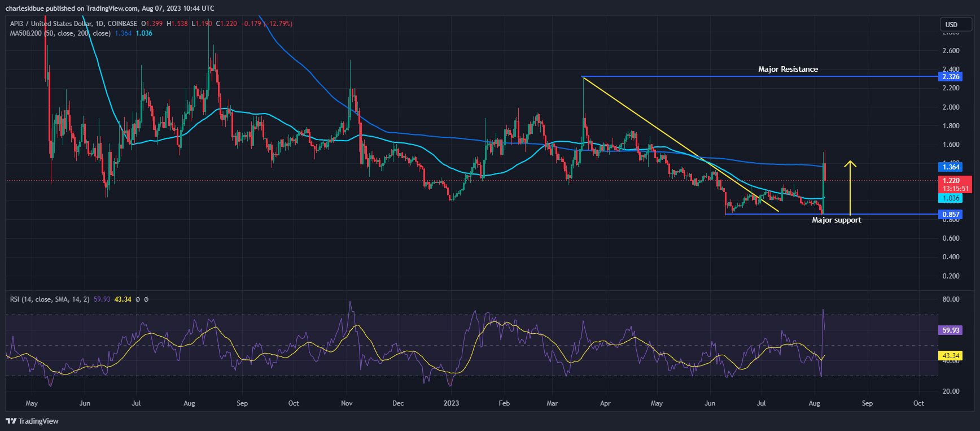Click the Aug label near chart end
This screenshot has width=980, height=431.
(814, 403)
